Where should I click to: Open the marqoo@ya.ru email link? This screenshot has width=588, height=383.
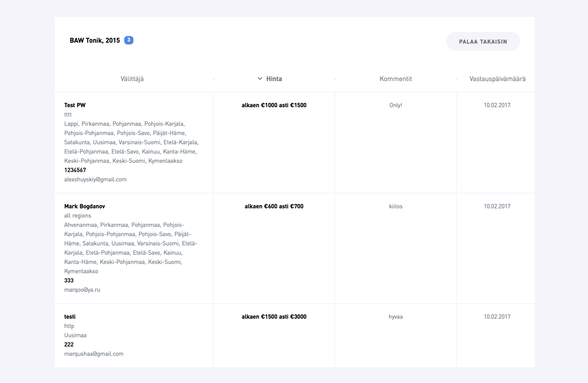(82, 290)
